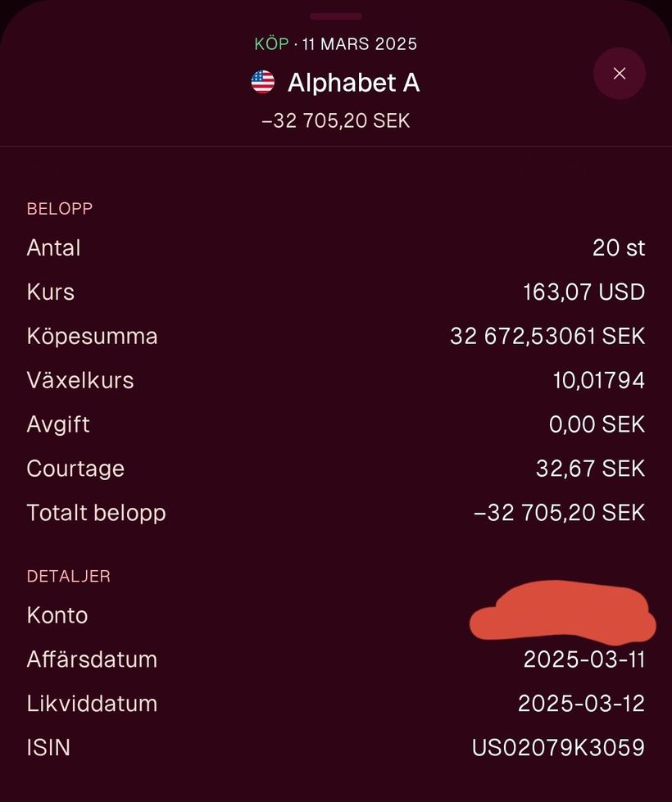Tap the redacted Konto account value
The image size is (672, 802).
[562, 614]
